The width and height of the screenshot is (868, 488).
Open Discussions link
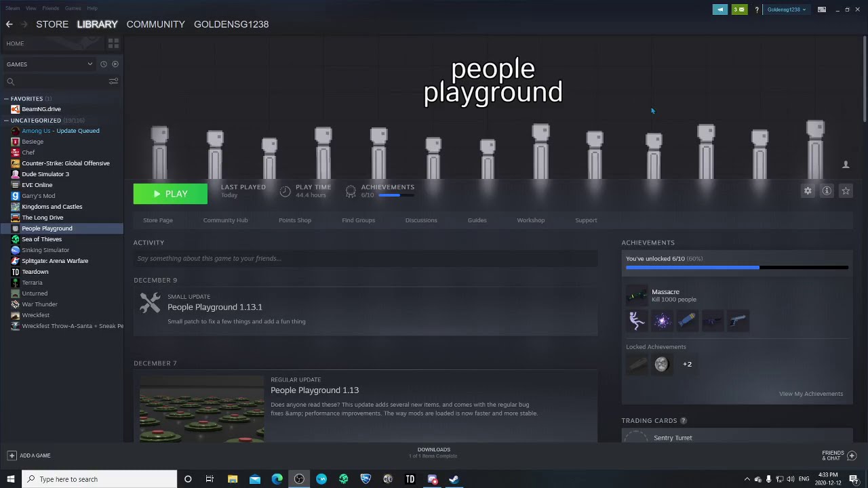pos(421,220)
